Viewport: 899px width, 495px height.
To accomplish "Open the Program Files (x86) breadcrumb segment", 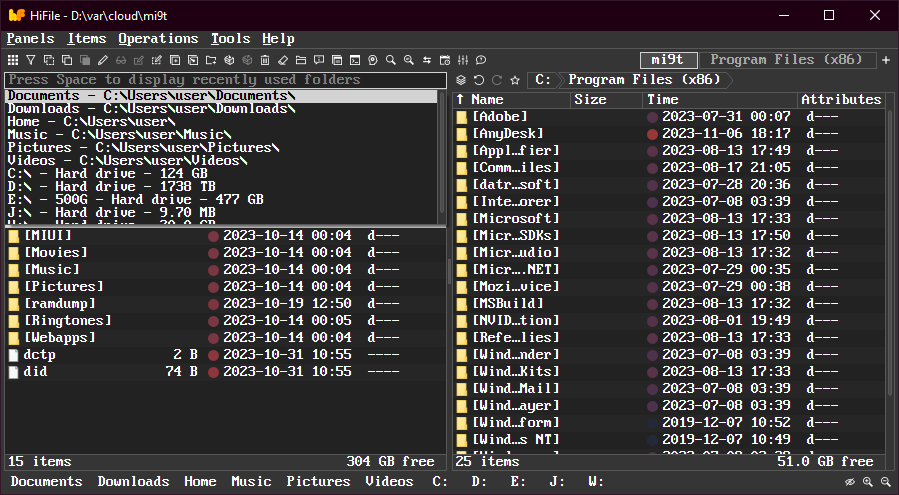I will [644, 80].
